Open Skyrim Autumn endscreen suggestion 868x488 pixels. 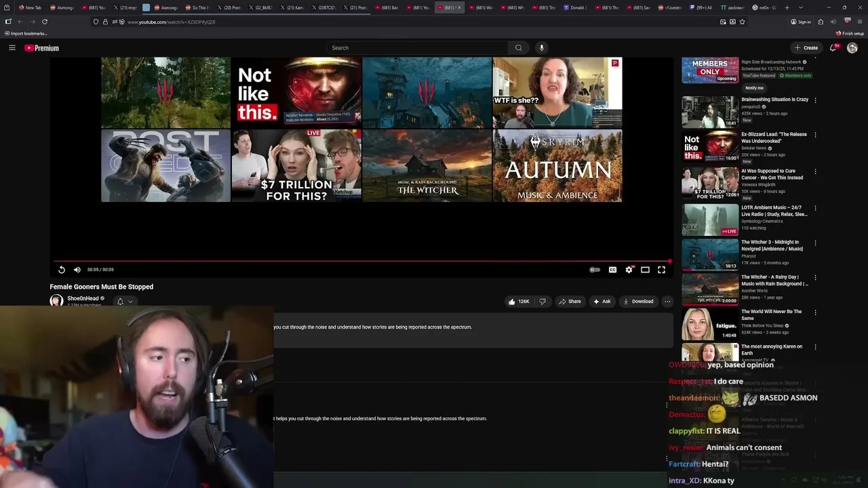click(x=557, y=166)
